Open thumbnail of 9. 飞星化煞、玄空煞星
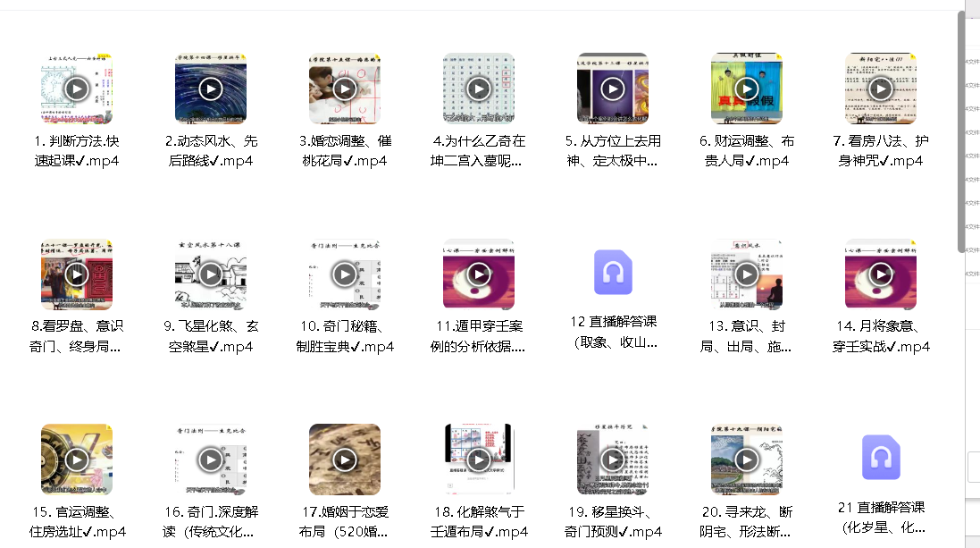Screen dimensions: 980x548 click(211, 274)
